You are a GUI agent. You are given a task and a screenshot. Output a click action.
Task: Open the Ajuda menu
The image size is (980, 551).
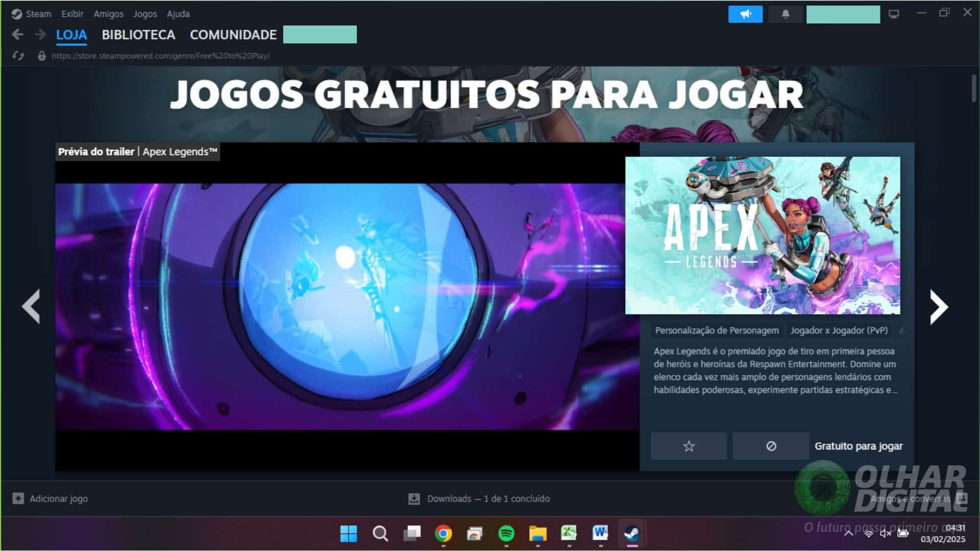[x=178, y=14]
